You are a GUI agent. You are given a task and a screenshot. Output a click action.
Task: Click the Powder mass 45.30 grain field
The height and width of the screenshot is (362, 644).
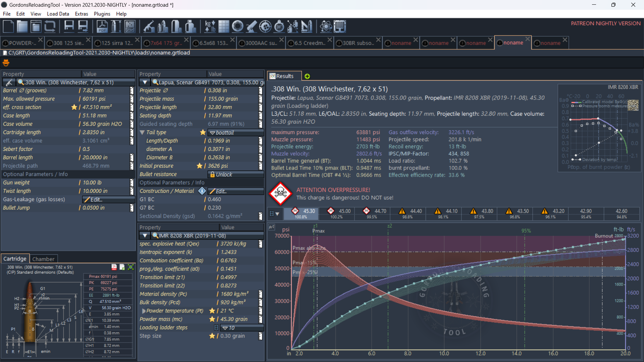[234, 319]
